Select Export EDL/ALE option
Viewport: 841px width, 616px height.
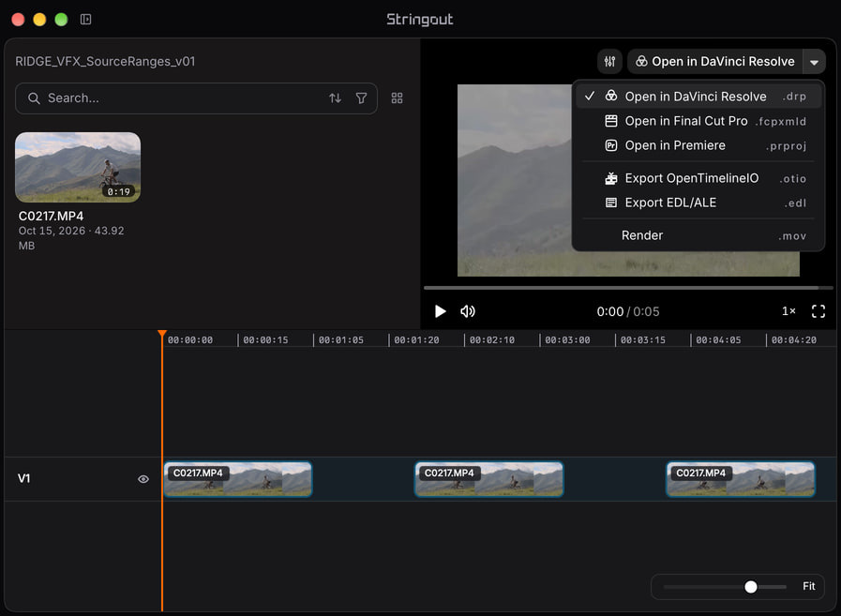[698, 203]
